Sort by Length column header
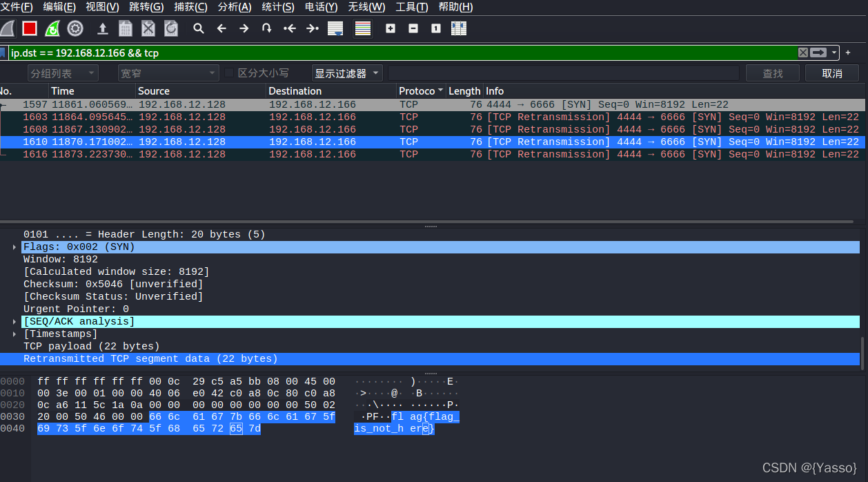The image size is (868, 482). tap(464, 91)
